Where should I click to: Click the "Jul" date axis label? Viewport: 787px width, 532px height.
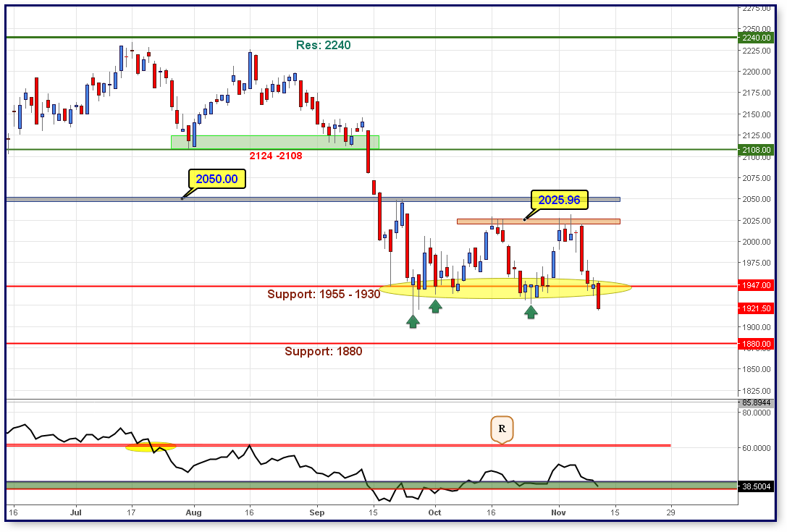(x=76, y=512)
